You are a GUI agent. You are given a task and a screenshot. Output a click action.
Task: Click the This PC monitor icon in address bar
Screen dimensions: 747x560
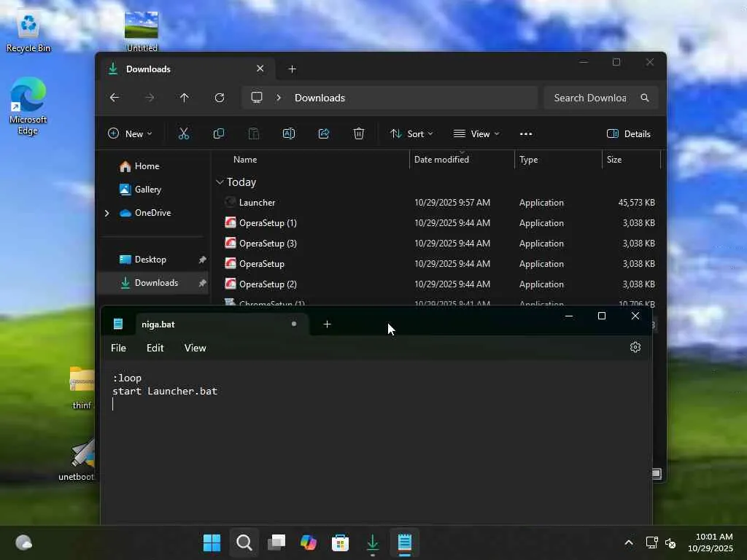257,98
